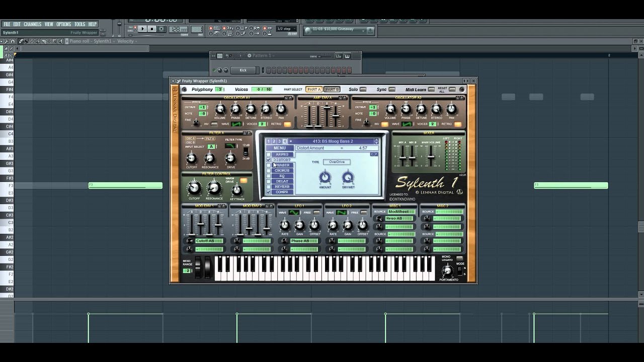Click the Reset All button
The width and height of the screenshot is (644, 362).
point(452,89)
